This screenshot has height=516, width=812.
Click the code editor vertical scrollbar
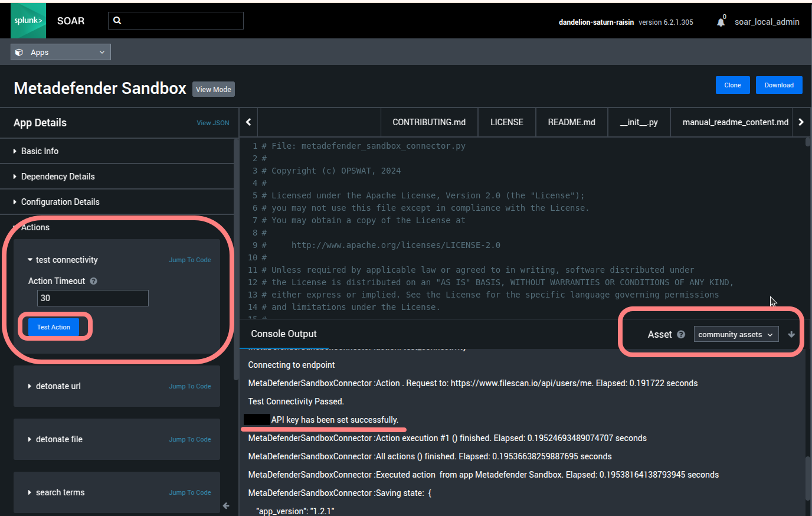click(808, 142)
